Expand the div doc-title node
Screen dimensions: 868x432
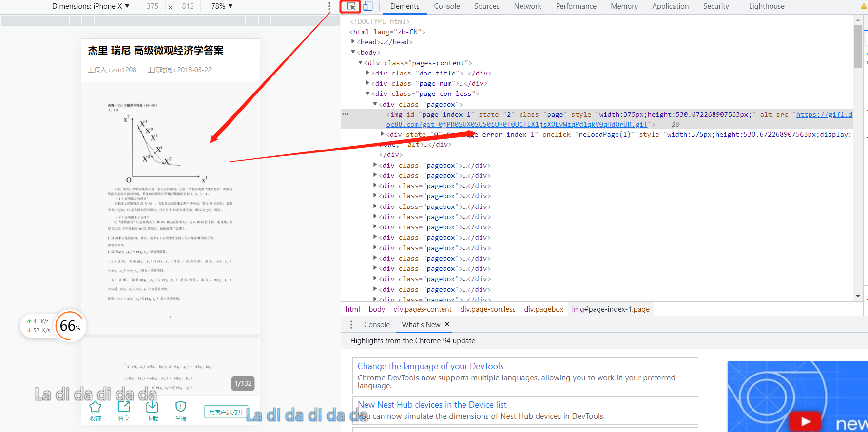[368, 73]
